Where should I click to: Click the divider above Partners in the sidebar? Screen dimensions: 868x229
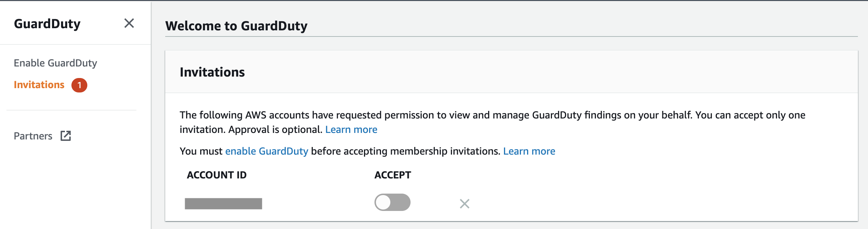coord(71,110)
